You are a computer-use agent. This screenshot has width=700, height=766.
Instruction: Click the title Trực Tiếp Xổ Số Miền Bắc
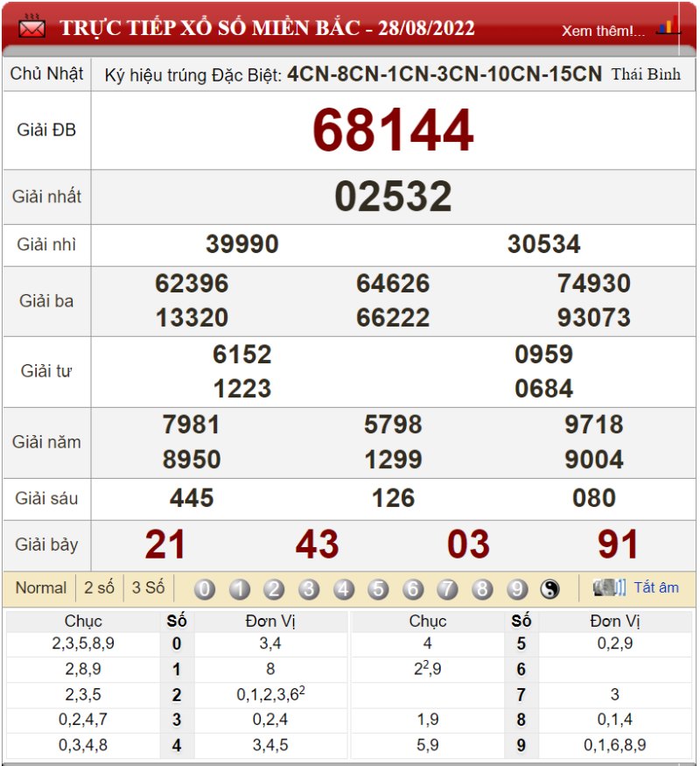coord(267,28)
